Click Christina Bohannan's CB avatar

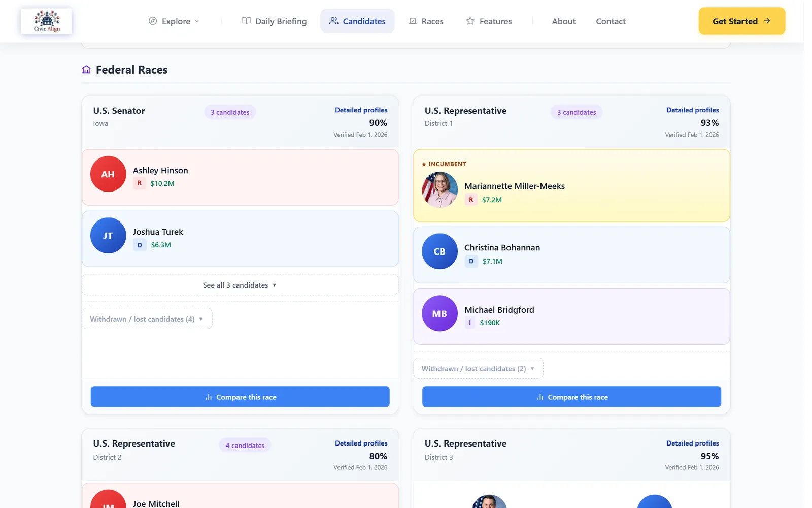[439, 251]
